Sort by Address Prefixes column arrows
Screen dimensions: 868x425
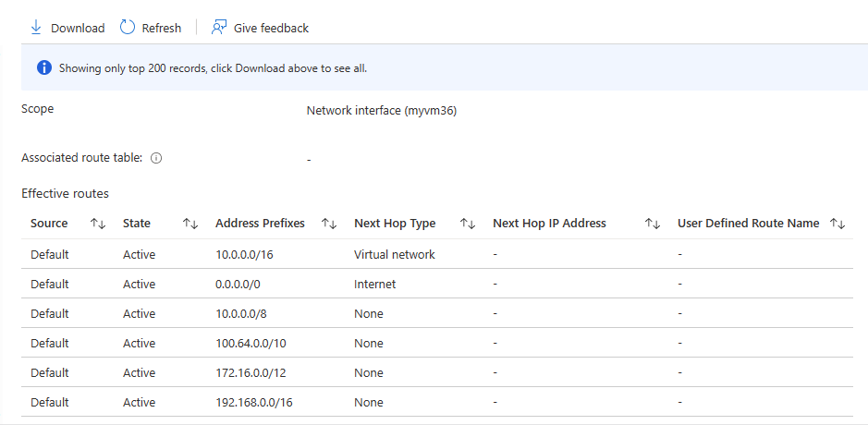tap(328, 224)
